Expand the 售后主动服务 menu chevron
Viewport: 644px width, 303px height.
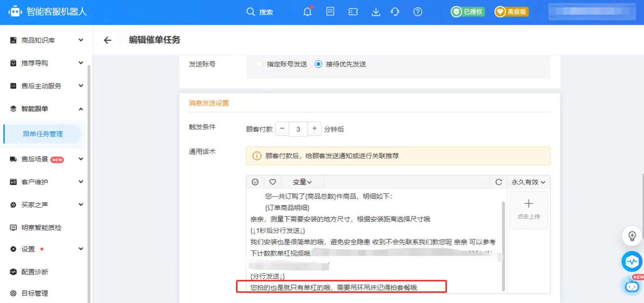pyautogui.click(x=81, y=85)
